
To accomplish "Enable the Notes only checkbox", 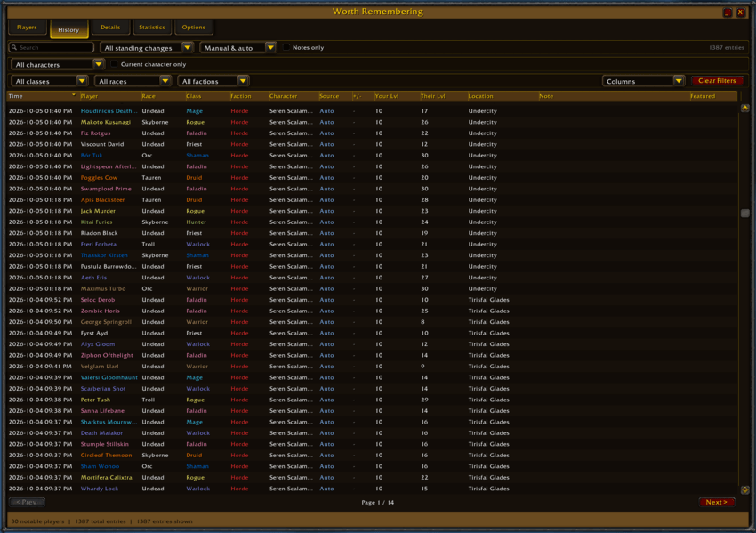I will tap(286, 47).
